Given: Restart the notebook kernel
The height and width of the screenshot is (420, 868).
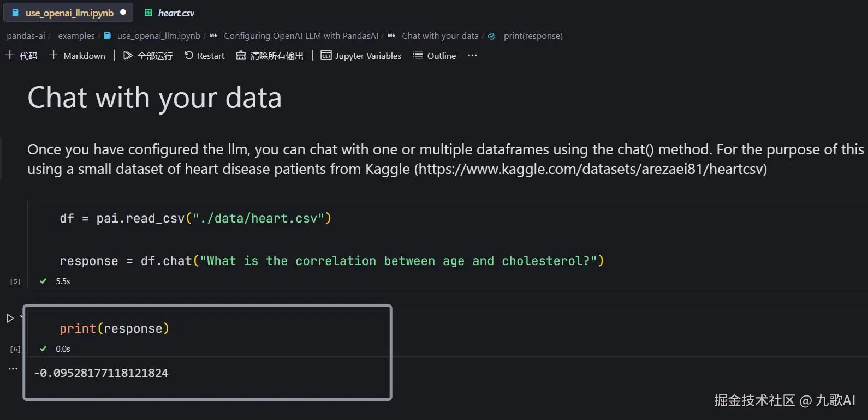Looking at the screenshot, I should coord(205,56).
